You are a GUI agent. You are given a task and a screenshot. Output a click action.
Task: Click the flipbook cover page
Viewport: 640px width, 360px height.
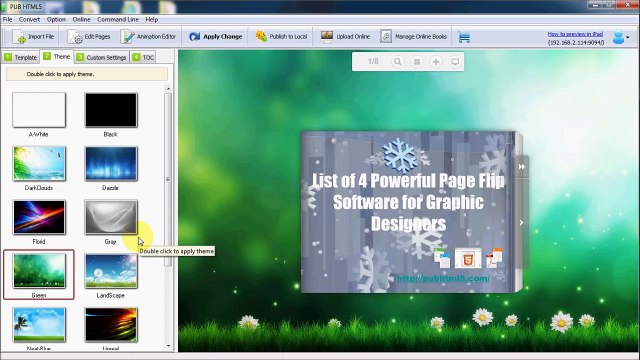pyautogui.click(x=408, y=212)
